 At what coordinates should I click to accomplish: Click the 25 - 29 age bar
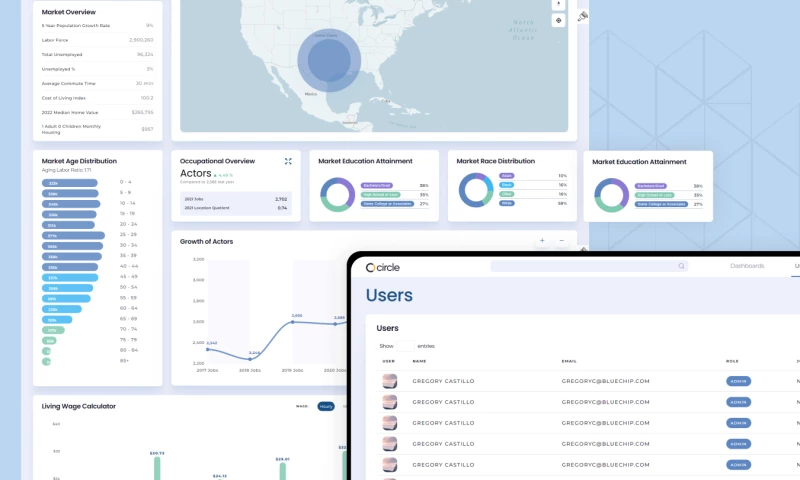(x=73, y=236)
